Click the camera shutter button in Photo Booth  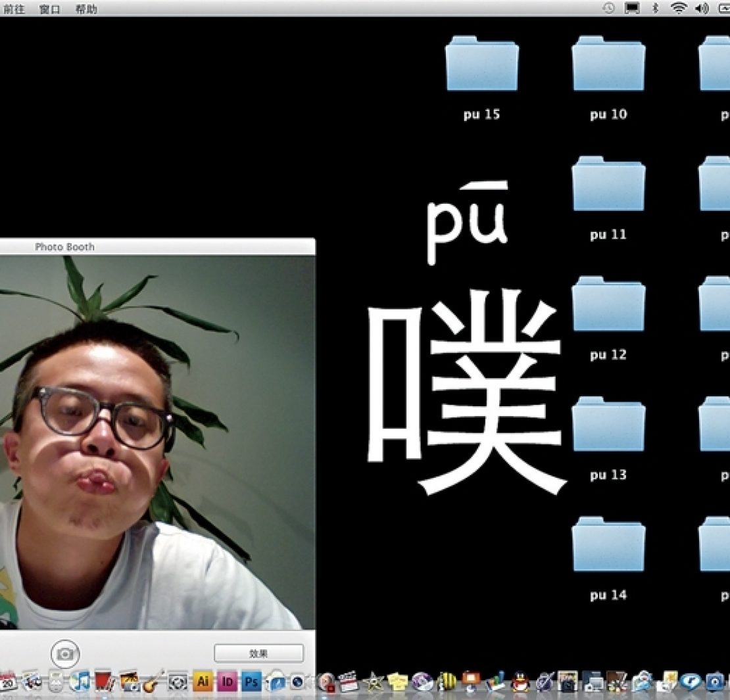(64, 653)
